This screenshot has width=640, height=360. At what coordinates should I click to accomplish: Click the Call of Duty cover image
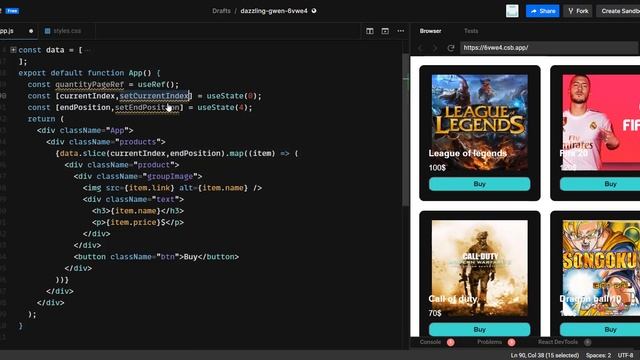coord(480,268)
